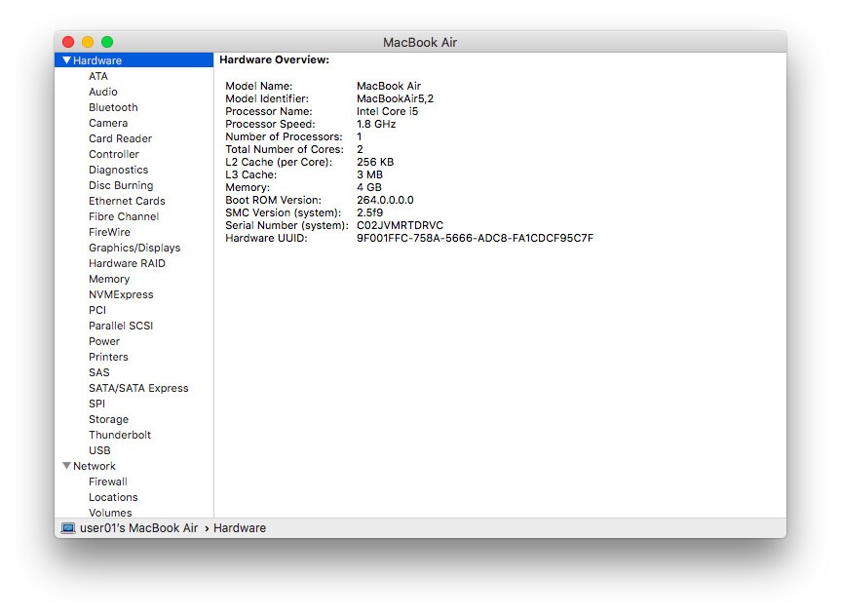Click the computer icon in the path bar
Screen dimensions: 841x616
[68, 528]
